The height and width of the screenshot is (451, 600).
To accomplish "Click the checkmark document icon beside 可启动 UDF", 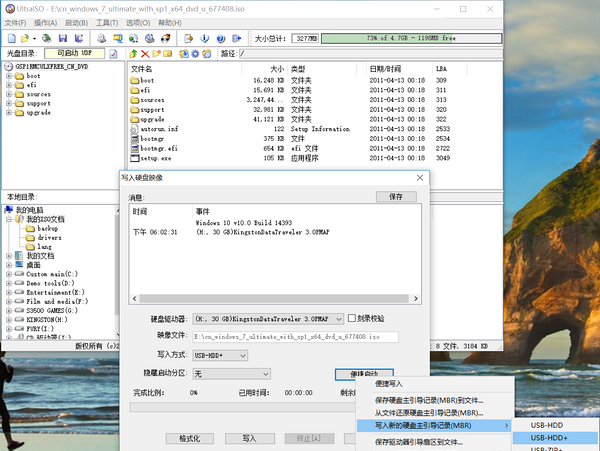I will pos(113,54).
